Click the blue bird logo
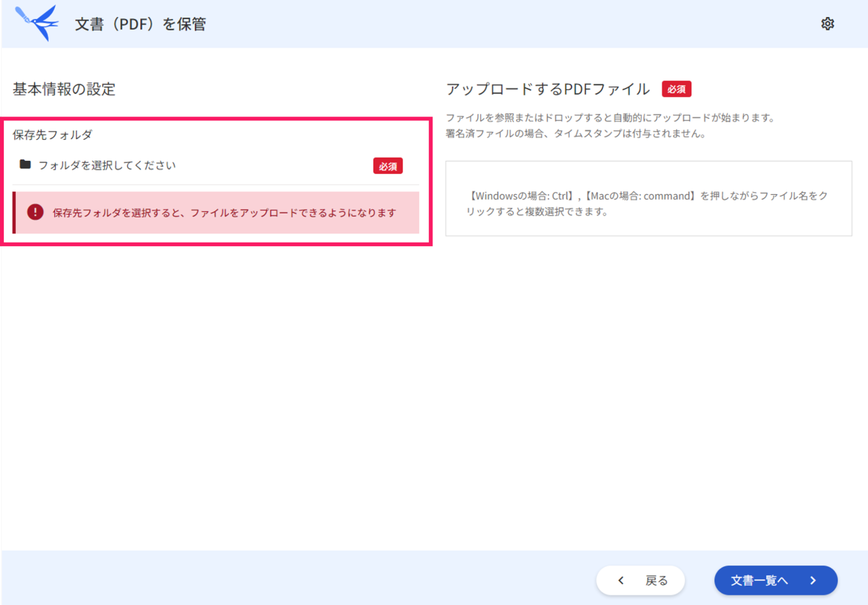Screen dimensions: 868x605 [37, 23]
